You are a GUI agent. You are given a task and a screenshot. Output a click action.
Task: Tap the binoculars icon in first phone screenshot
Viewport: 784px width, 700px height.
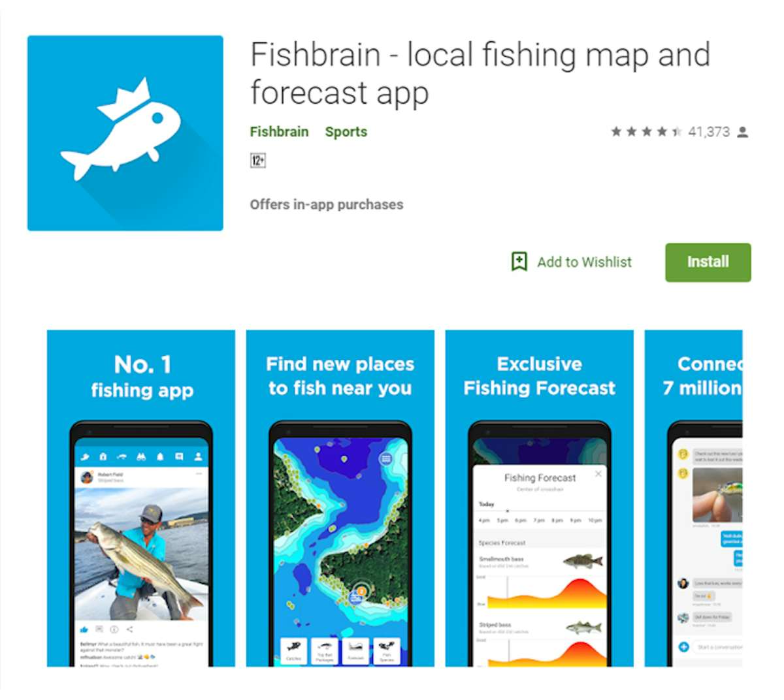(x=141, y=457)
